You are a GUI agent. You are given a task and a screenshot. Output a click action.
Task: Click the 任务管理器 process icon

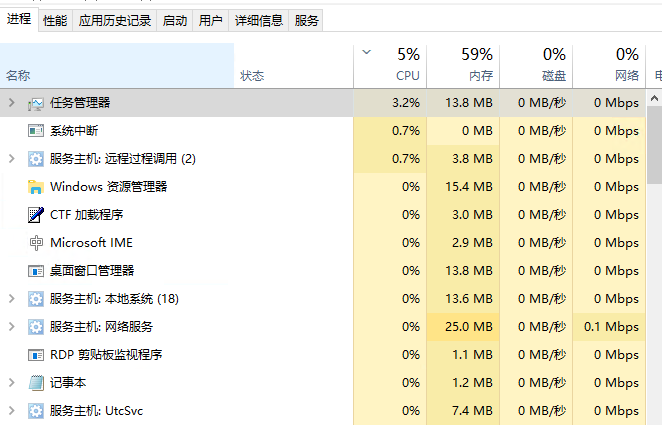[36, 103]
